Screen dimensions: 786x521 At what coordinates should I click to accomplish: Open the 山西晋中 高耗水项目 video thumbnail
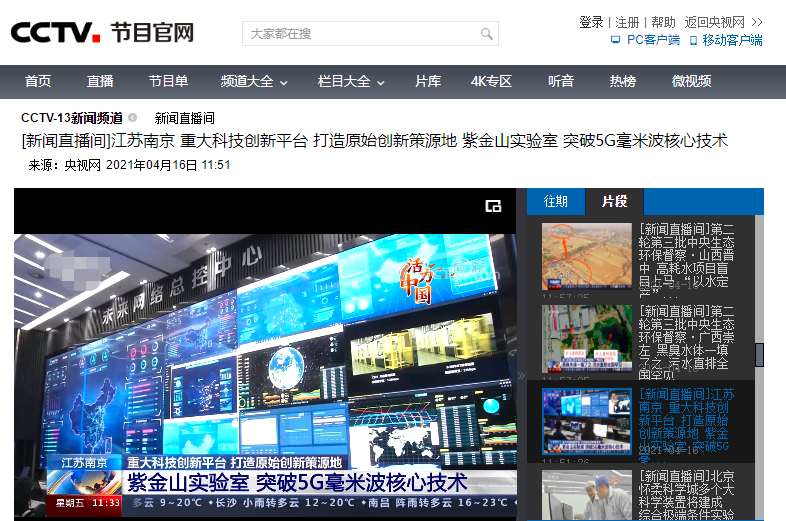[586, 256]
